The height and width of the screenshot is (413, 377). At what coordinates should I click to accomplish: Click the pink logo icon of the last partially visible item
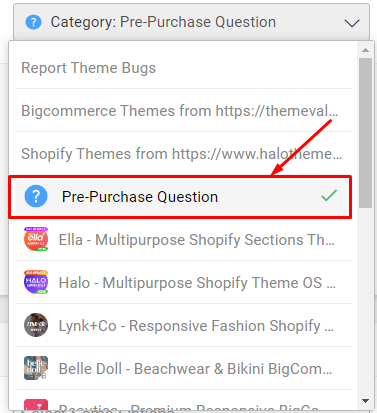36,404
